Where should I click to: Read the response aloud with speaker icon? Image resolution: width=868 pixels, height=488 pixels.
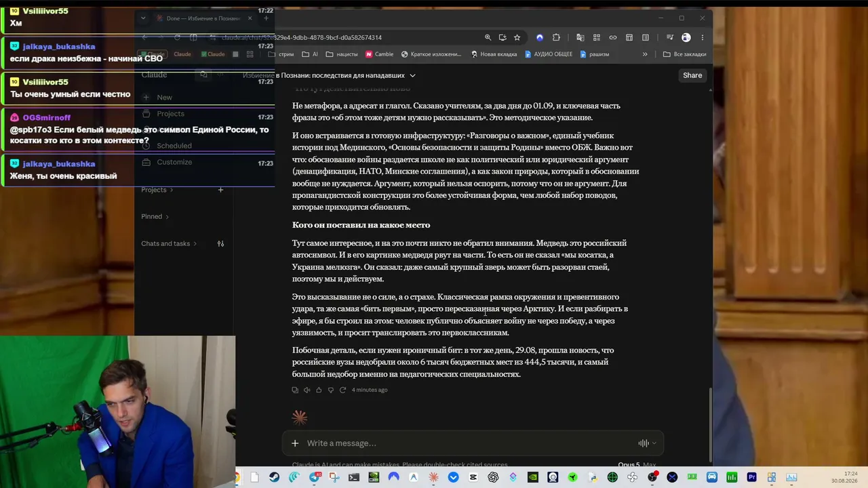click(307, 390)
